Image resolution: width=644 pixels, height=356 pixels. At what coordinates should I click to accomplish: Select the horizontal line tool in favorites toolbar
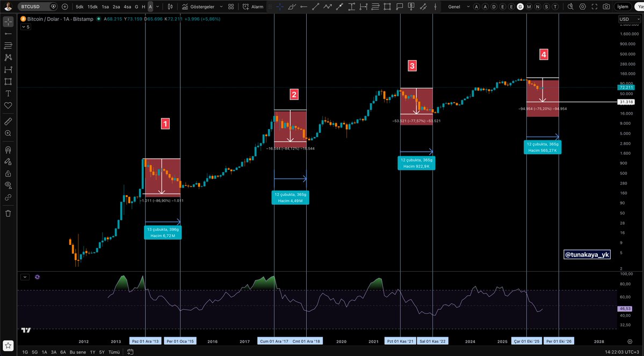coord(303,6)
